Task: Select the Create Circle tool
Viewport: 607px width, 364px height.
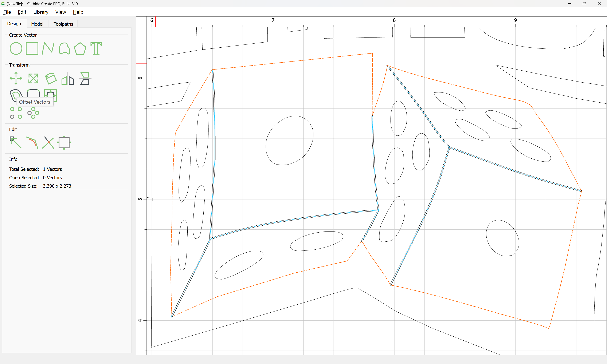Action: coord(16,48)
